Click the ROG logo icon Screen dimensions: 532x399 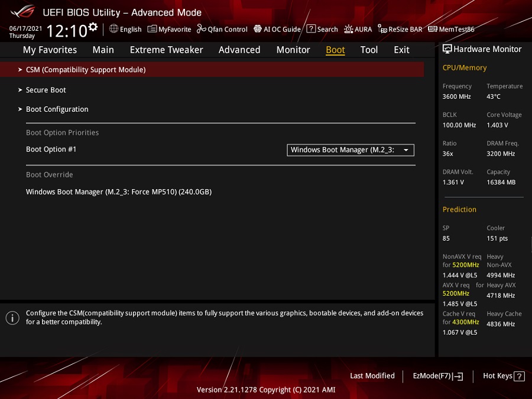click(22, 12)
